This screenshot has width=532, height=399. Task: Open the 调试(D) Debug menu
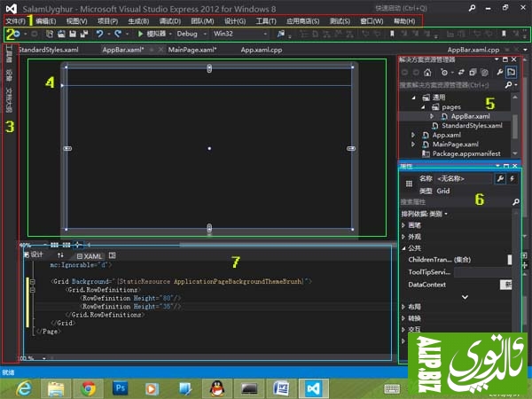[x=170, y=21]
